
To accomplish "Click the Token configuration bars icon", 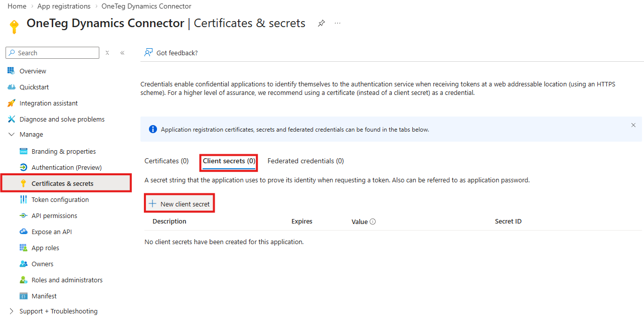I will pyautogui.click(x=23, y=199).
